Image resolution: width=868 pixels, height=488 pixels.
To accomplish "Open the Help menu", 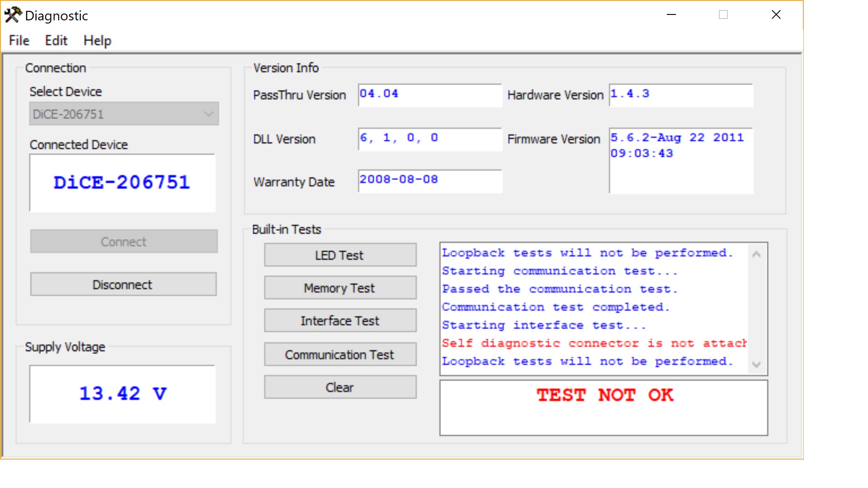I will [97, 41].
